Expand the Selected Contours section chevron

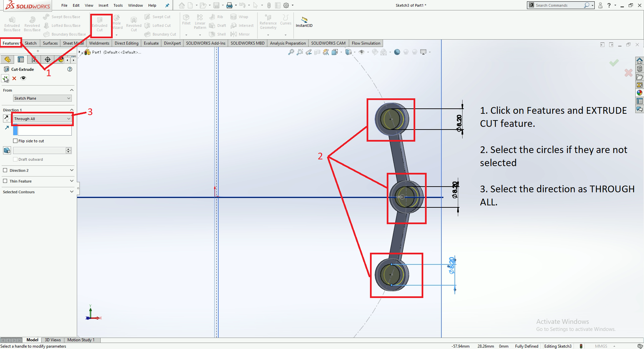[x=71, y=192]
